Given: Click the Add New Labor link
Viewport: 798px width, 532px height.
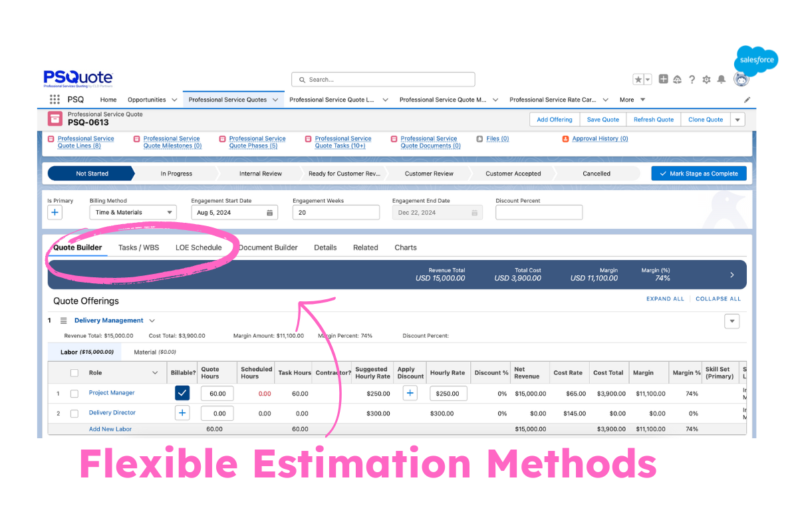Looking at the screenshot, I should (110, 430).
